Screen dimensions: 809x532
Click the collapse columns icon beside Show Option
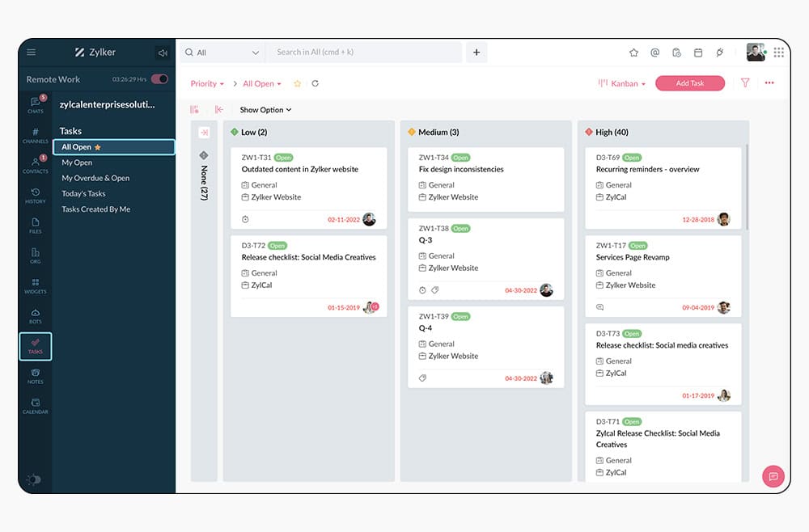pos(219,109)
